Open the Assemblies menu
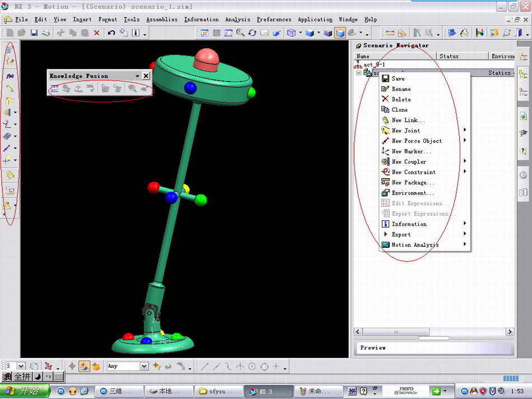This screenshot has width=532, height=399. (x=162, y=20)
